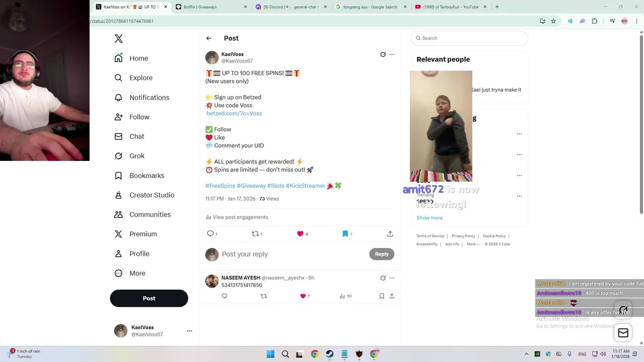This screenshot has width=644, height=362.
Task: Open Bookmarks in the sidebar
Action: 139,175
